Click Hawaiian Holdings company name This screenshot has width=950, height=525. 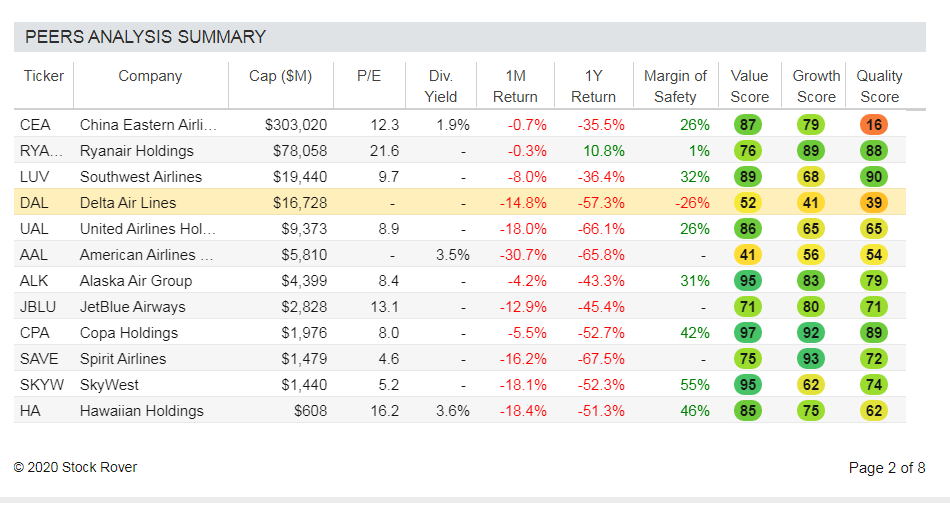tap(142, 411)
